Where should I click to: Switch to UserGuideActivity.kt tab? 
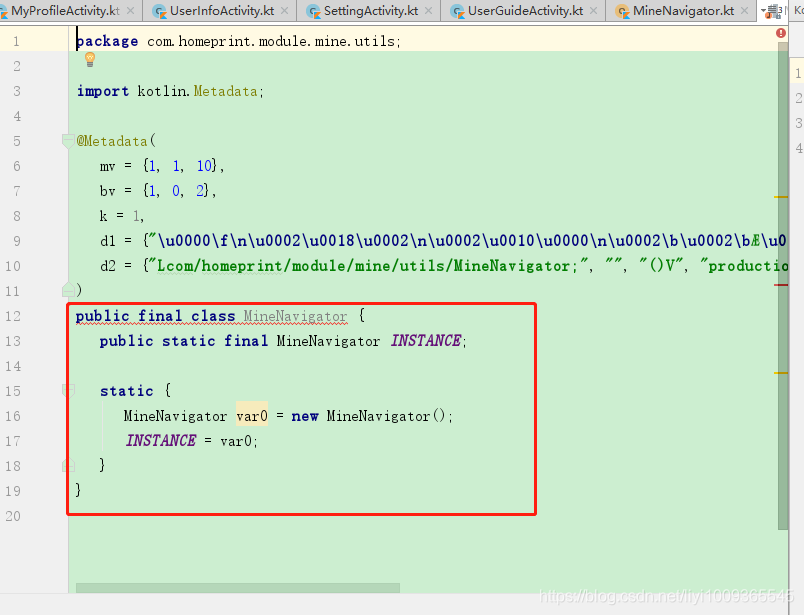525,10
